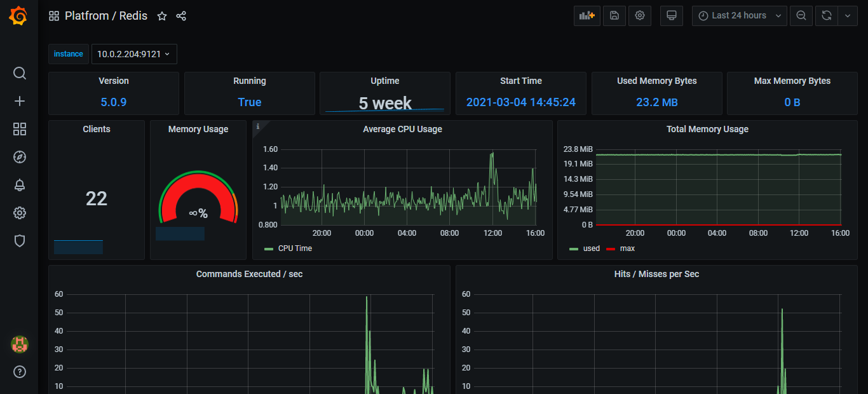This screenshot has width=868, height=394.
Task: Open the Start Time panel title menu
Action: [x=521, y=81]
